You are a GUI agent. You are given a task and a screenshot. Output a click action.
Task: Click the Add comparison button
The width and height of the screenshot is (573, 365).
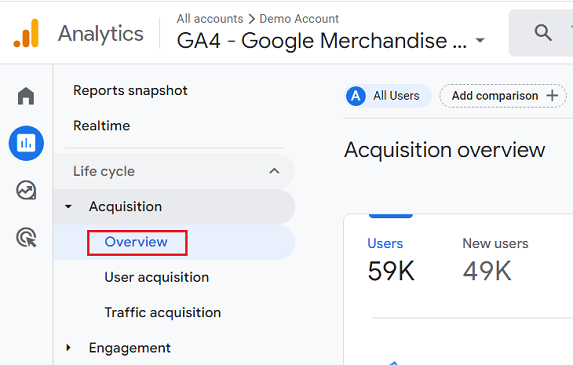[x=503, y=96]
